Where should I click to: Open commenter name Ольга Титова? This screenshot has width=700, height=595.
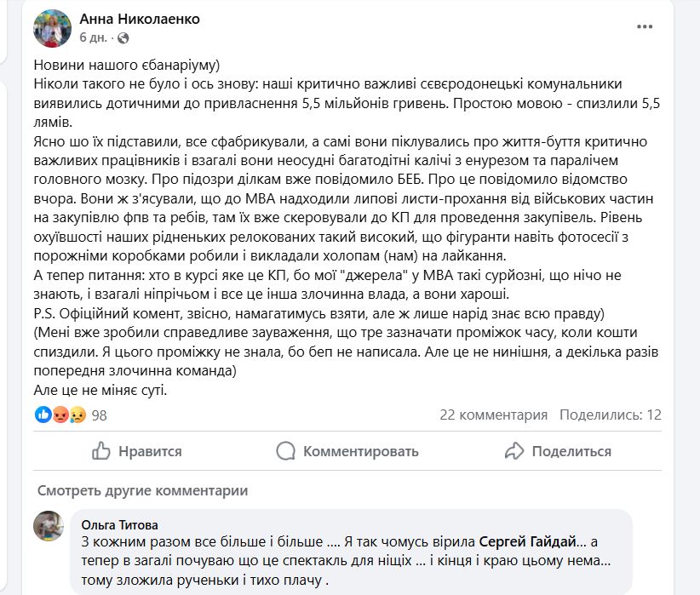120,524
